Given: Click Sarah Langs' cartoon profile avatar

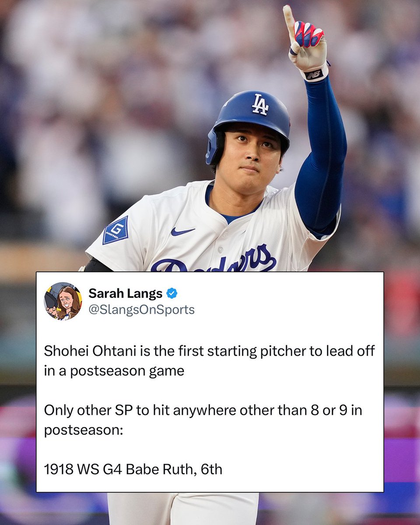Looking at the screenshot, I should [63, 301].
